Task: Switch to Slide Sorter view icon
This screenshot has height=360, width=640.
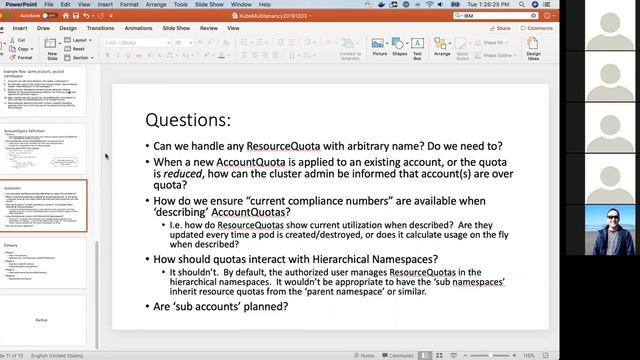Action: pos(439,356)
